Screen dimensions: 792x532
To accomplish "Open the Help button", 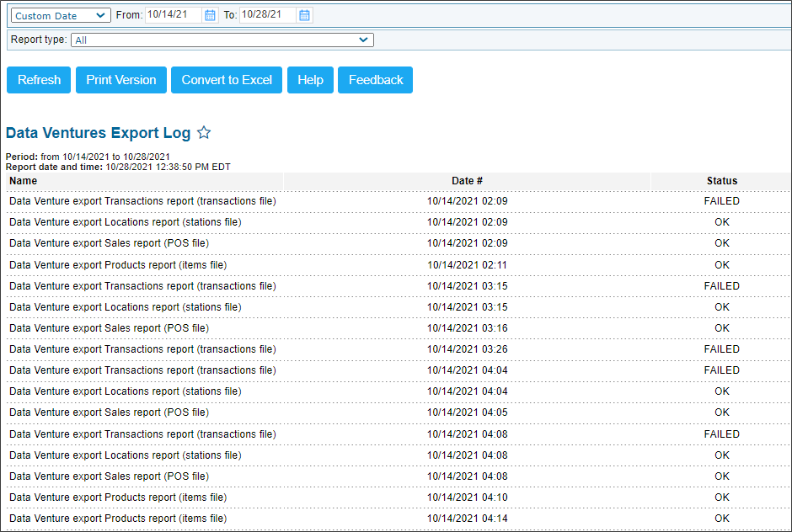I will pos(309,80).
